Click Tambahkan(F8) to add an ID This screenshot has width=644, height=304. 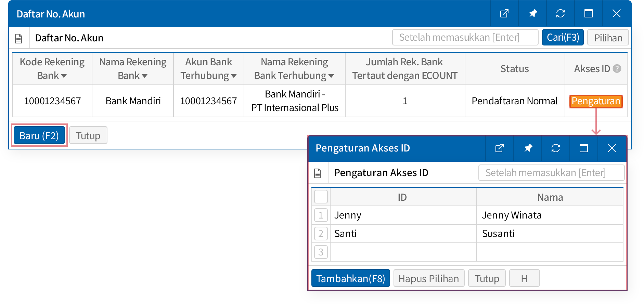point(350,278)
